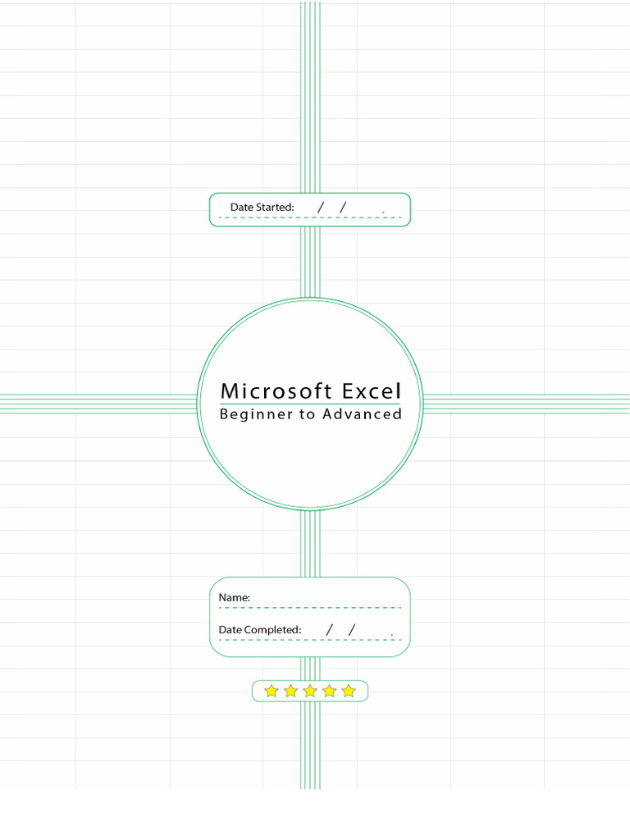Screen dimensions: 630x840
Task: Select the fifth (last) yellow star
Action: [x=349, y=691]
